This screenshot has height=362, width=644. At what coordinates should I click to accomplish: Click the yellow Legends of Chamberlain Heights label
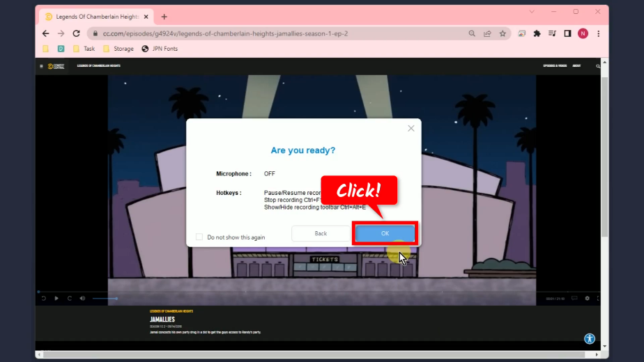coord(171,311)
